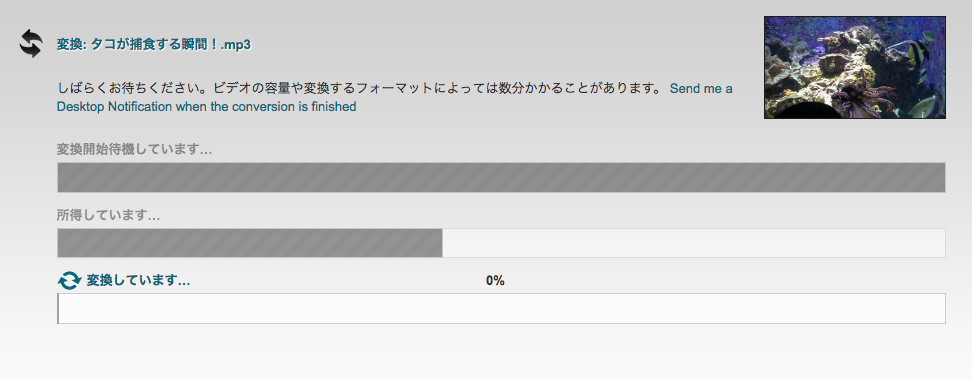Screen dimensions: 972x380
Task: Click the empty converting progress bar
Action: (501, 308)
